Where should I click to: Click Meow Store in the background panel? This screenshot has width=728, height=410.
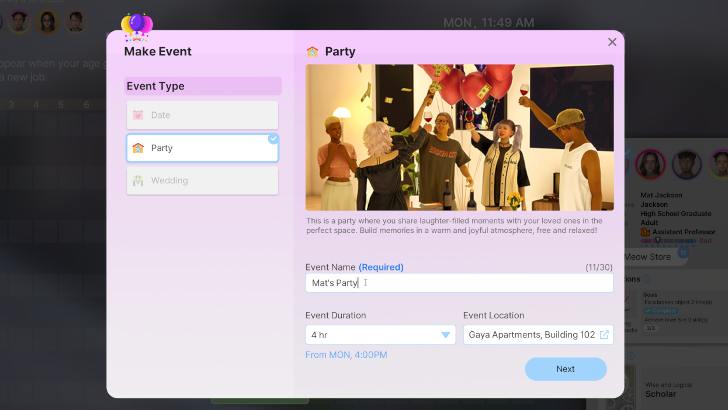coord(648,257)
